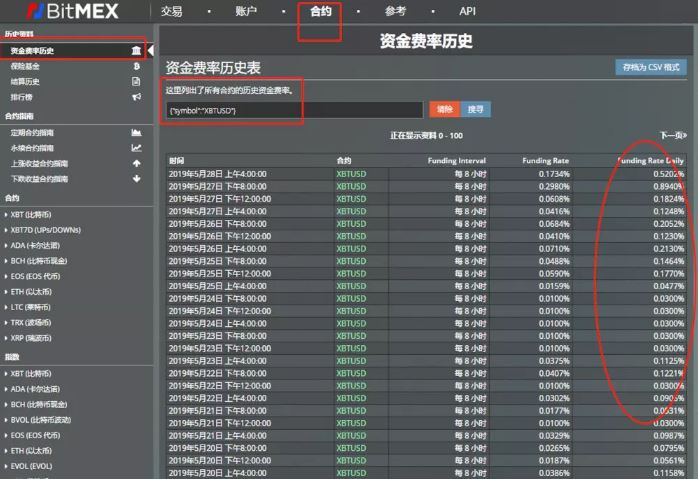Expand XBT (比特币) under 合约
698x479 pixels.
31,215
